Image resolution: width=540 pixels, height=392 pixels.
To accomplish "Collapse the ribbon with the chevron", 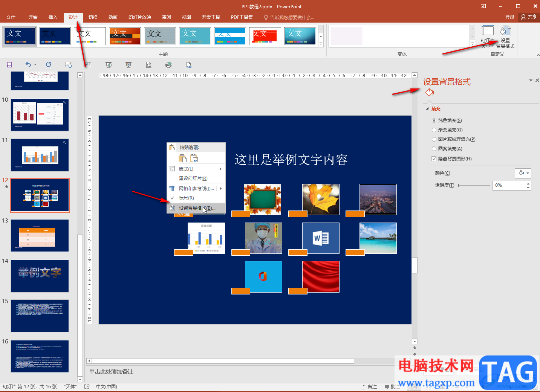I will coord(538,55).
